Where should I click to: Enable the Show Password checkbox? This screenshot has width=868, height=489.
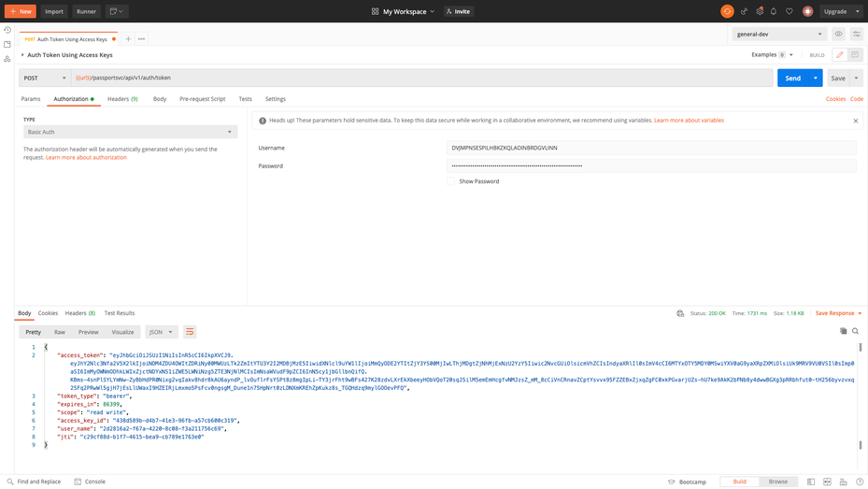[x=451, y=181]
